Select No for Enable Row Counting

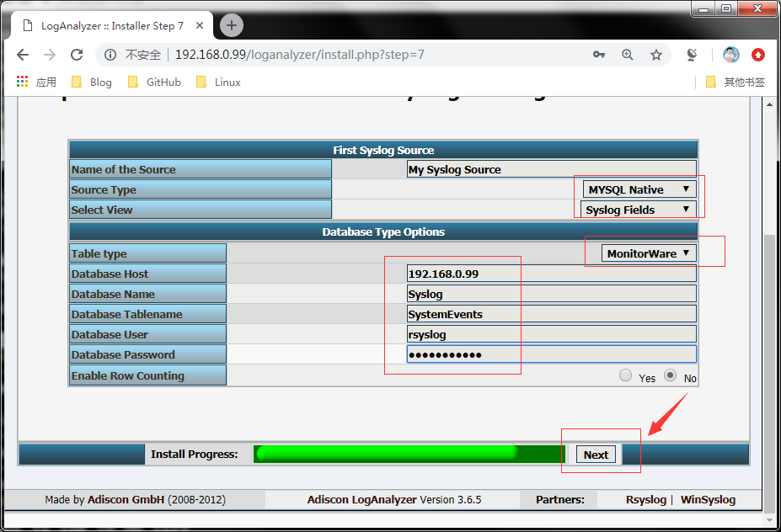point(671,375)
